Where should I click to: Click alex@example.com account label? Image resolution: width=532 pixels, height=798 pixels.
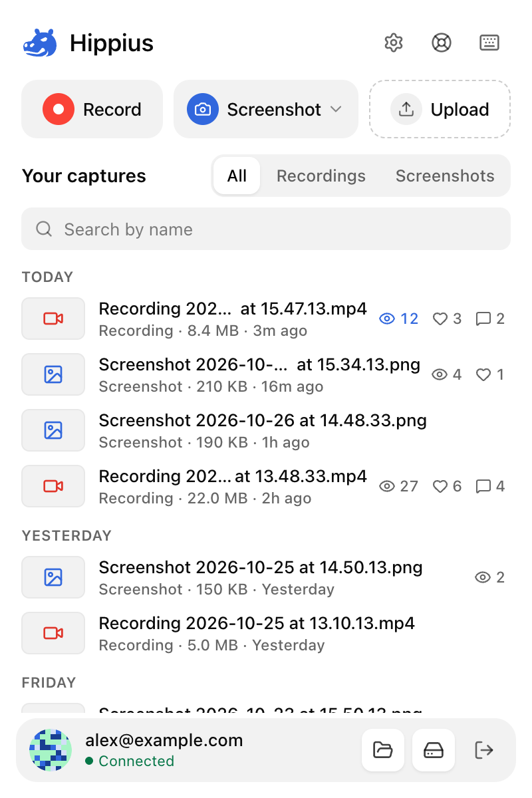(164, 740)
